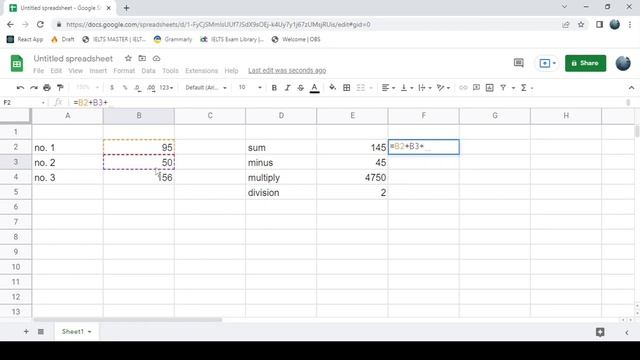This screenshot has height=360, width=640.
Task: Click the green Share button
Action: pos(585,63)
